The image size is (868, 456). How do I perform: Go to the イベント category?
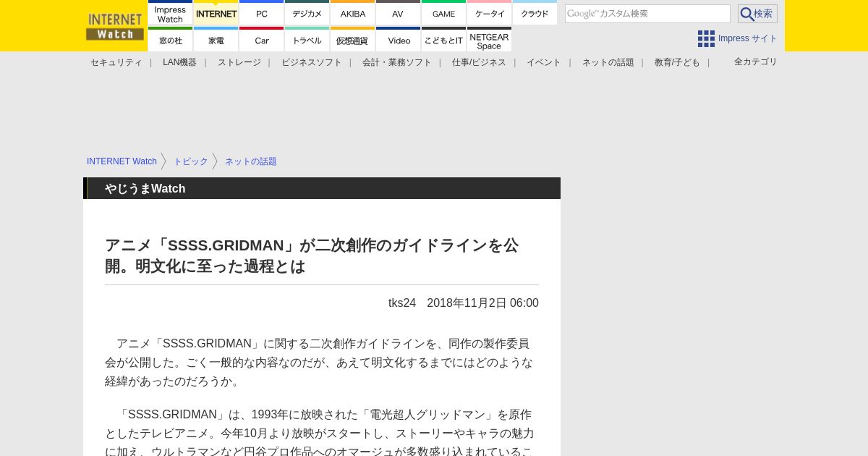(544, 62)
